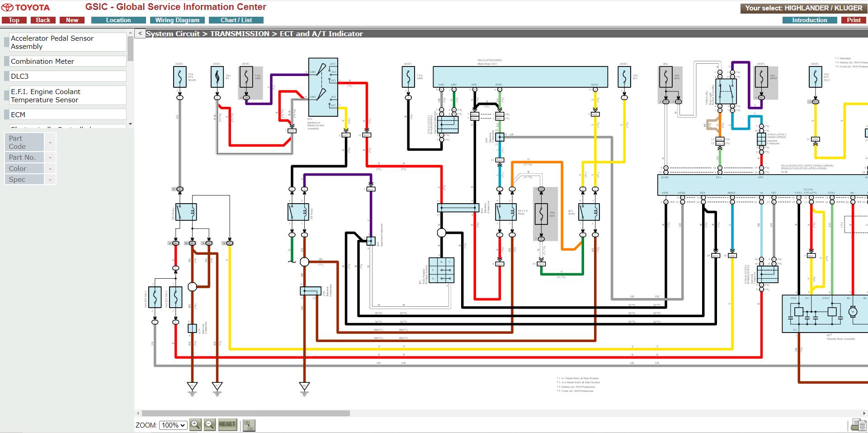Collapse the side panel with the arrow
This screenshot has height=433, width=868.
pyautogui.click(x=140, y=33)
